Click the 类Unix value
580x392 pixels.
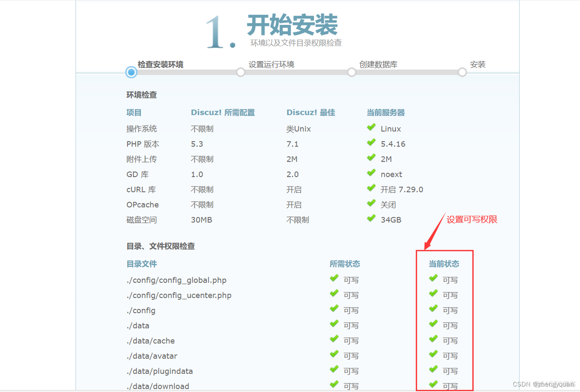(x=298, y=129)
